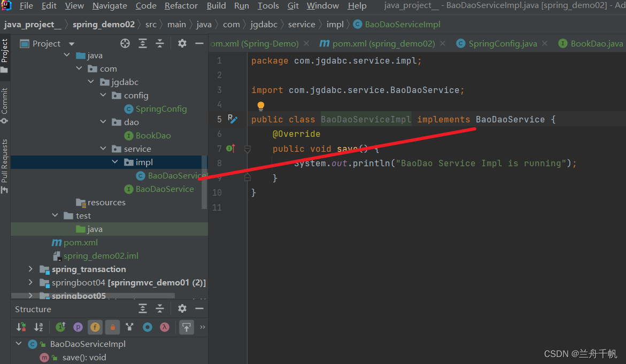Fold the save method at line 7
This screenshot has height=364, width=626.
[x=248, y=149]
